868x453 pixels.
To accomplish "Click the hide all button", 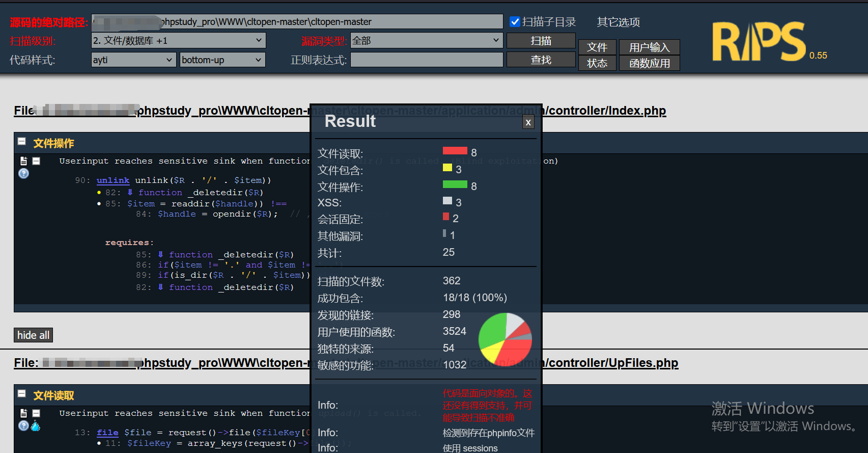I will tap(33, 335).
